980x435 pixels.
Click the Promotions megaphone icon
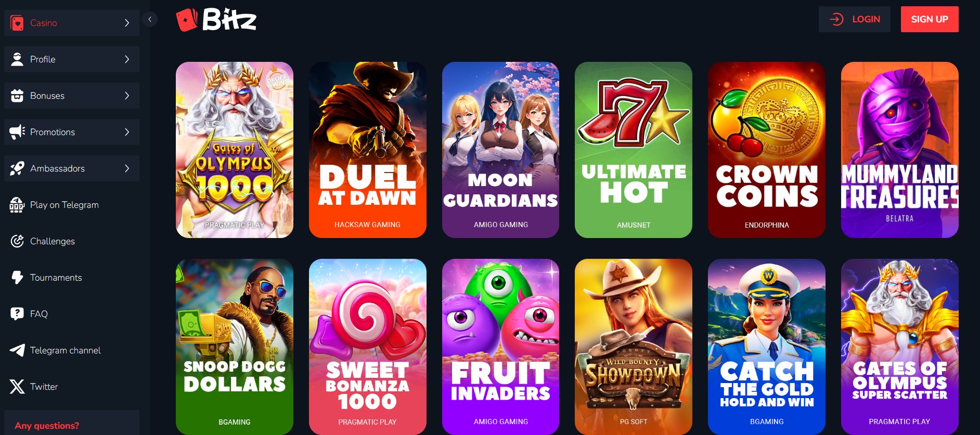17,132
